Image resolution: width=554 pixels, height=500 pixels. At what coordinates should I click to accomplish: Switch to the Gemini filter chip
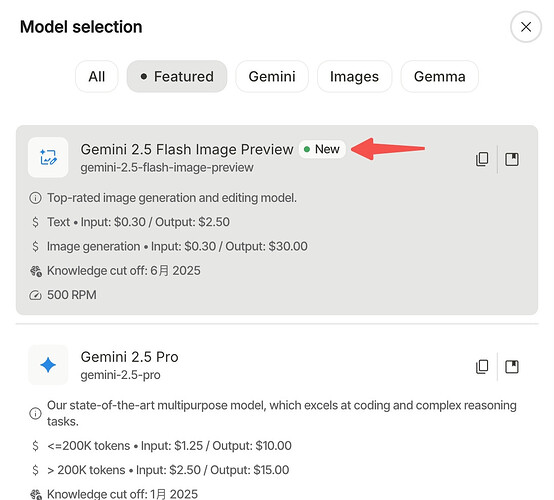(272, 76)
